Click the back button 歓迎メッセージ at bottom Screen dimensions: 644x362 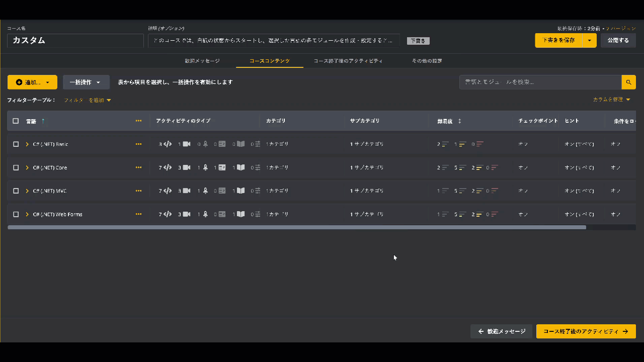pos(501,331)
